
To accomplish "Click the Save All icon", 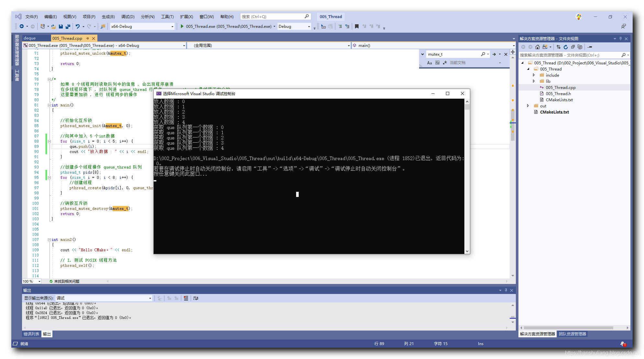I will click(68, 26).
